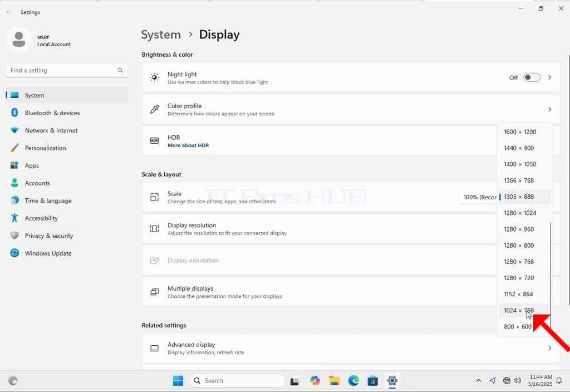Viewport: 570px width, 392px height.
Task: Open Accessibility settings
Action: tap(67, 218)
